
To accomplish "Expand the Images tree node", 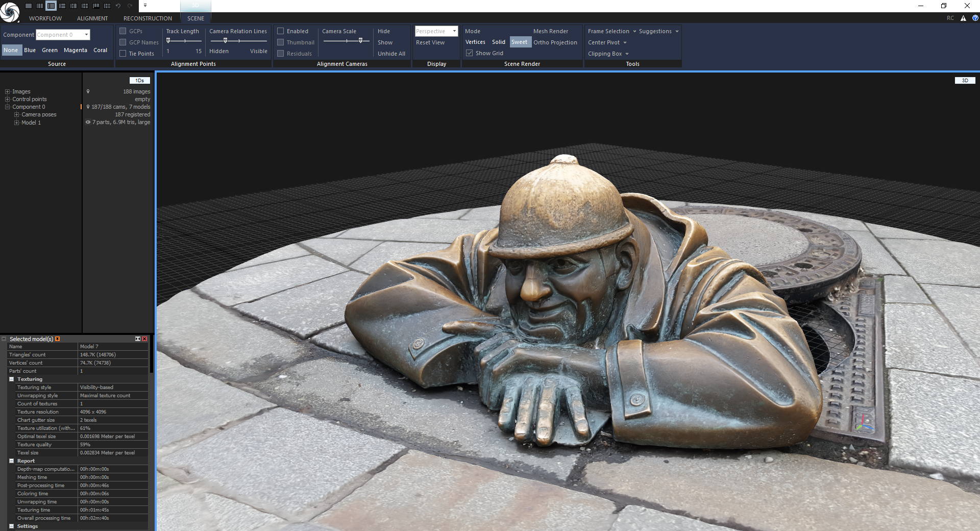I will pyautogui.click(x=8, y=92).
